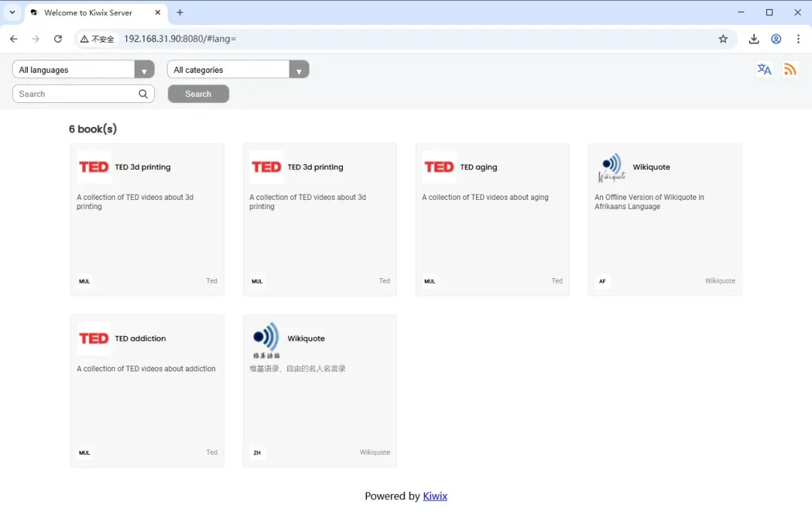
Task: Open browser downloads icon
Action: (x=753, y=39)
